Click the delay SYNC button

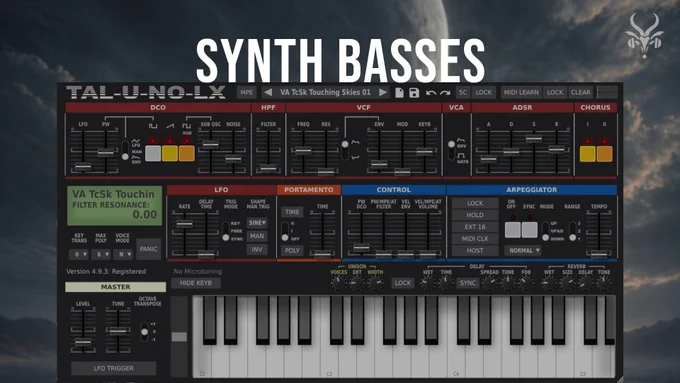[x=468, y=283]
